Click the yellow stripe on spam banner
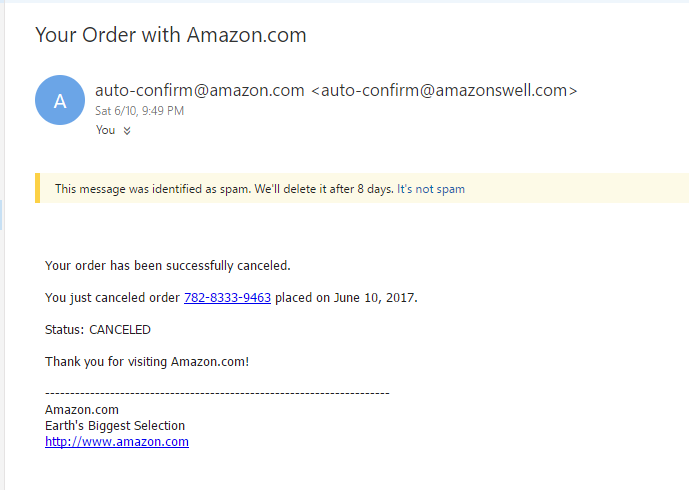The height and width of the screenshot is (490, 689). tap(38, 188)
